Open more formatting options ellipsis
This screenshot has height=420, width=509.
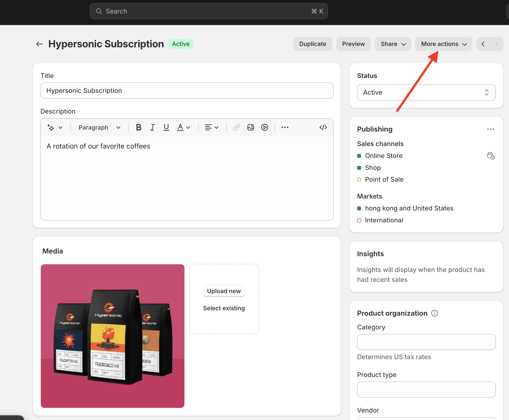[285, 127]
